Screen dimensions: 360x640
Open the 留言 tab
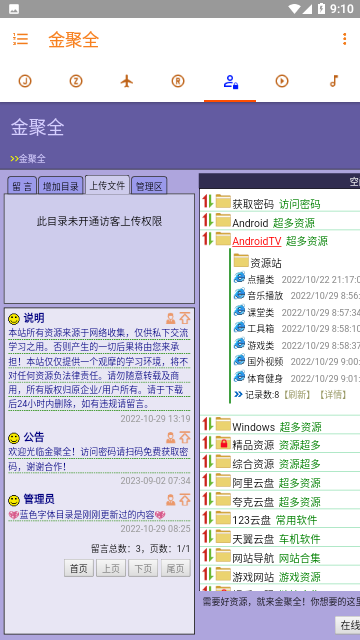point(22,186)
